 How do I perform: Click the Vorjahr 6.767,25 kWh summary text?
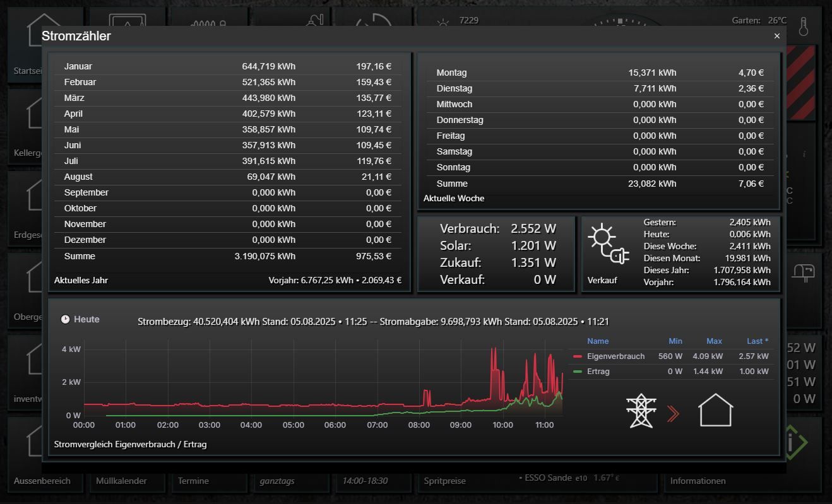[335, 280]
